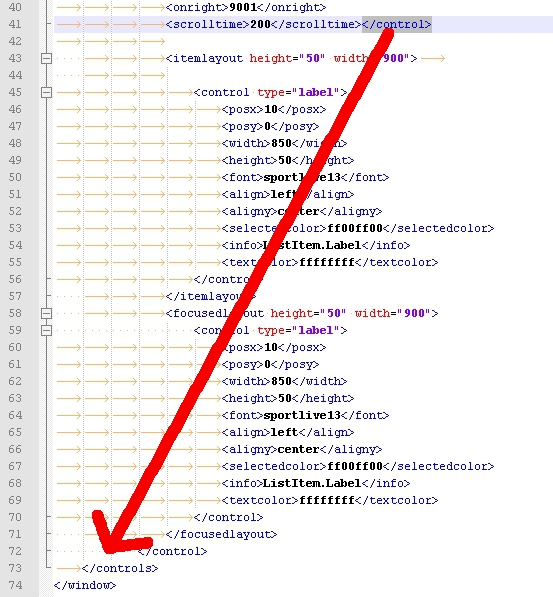Click ListItem.Label info value on line 68
This screenshot has width=553, height=597.
click(312, 484)
